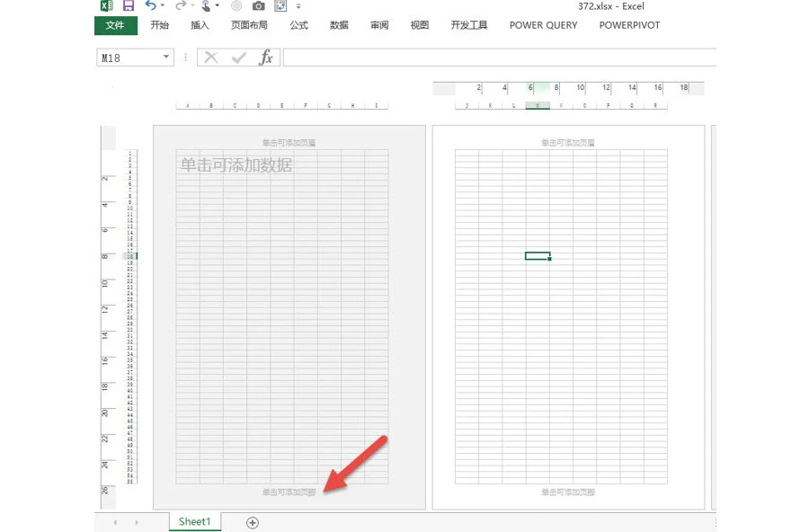The image size is (809, 532).
Task: Open the undo history dropdown arrow
Action: click(163, 5)
